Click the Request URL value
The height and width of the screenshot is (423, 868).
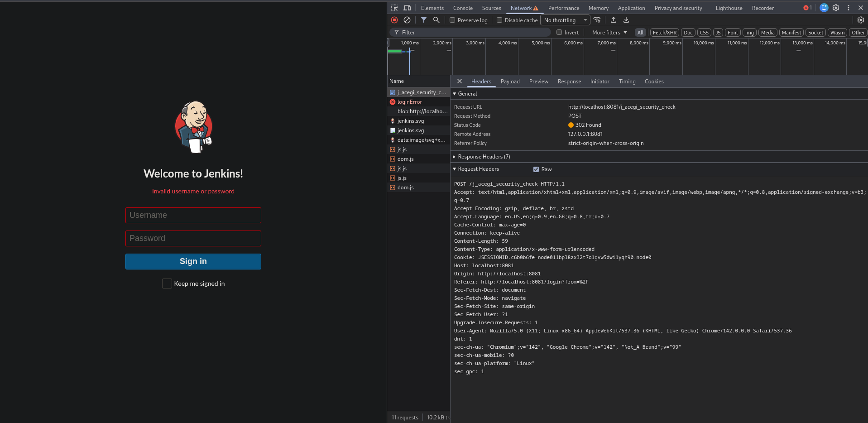click(x=622, y=107)
